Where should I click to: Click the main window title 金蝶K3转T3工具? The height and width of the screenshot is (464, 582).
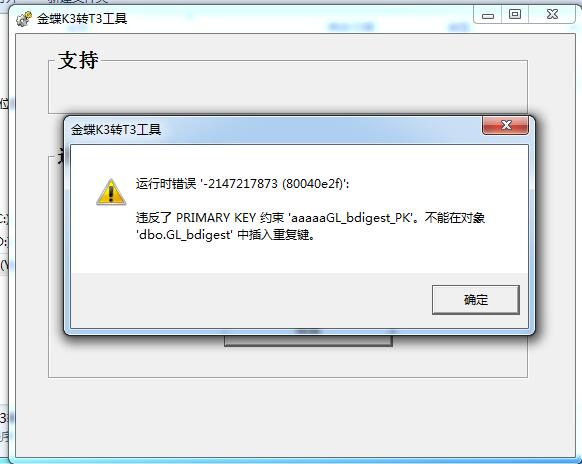pyautogui.click(x=82, y=18)
